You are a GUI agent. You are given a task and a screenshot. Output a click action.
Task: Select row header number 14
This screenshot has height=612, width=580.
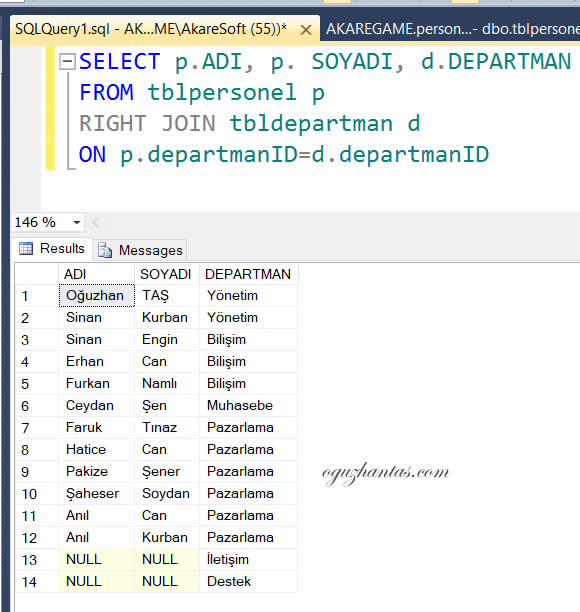click(x=37, y=582)
